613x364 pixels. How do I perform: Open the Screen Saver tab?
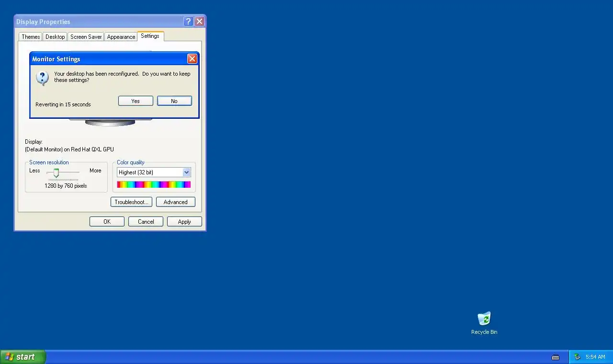tap(86, 37)
